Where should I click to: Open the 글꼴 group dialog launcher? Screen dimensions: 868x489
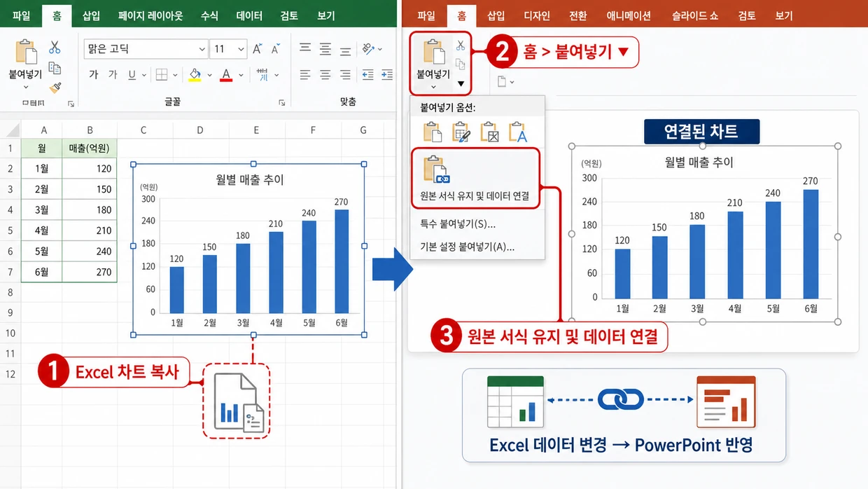tap(281, 103)
